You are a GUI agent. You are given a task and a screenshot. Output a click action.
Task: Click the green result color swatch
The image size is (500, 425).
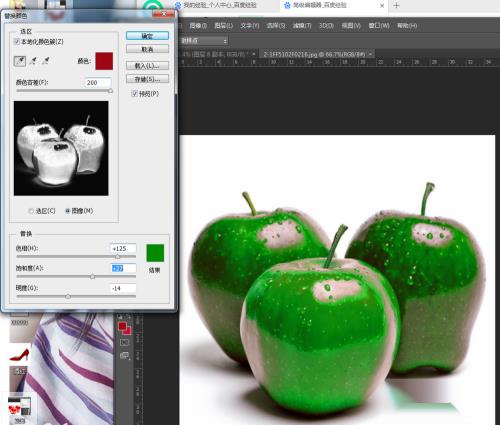(x=155, y=253)
